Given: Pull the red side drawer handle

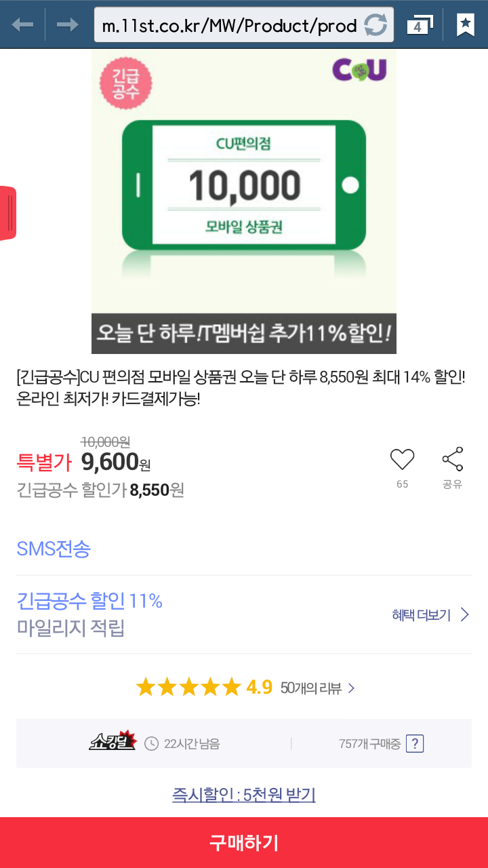Looking at the screenshot, I should [x=7, y=213].
